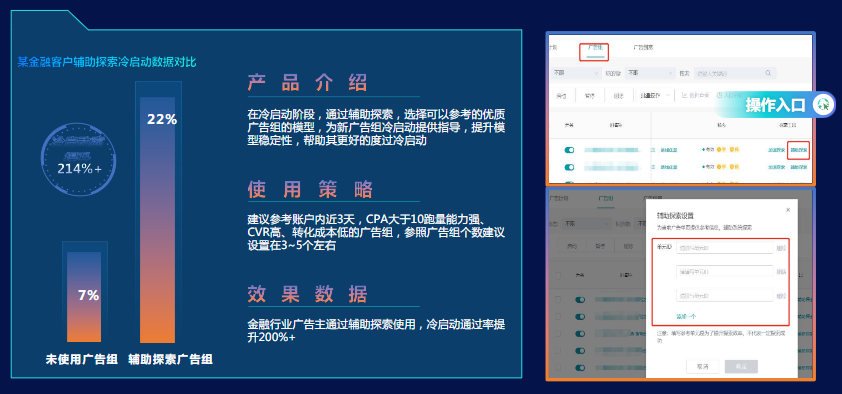842x394 pixels.
Task: Tick the first row checkbox behind the dialog
Action: [x=558, y=300]
